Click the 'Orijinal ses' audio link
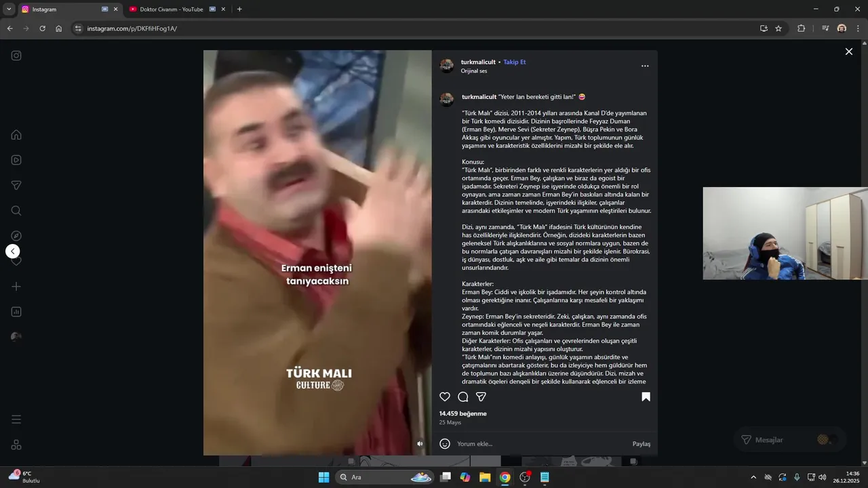Image resolution: width=868 pixels, height=488 pixels. pyautogui.click(x=474, y=70)
